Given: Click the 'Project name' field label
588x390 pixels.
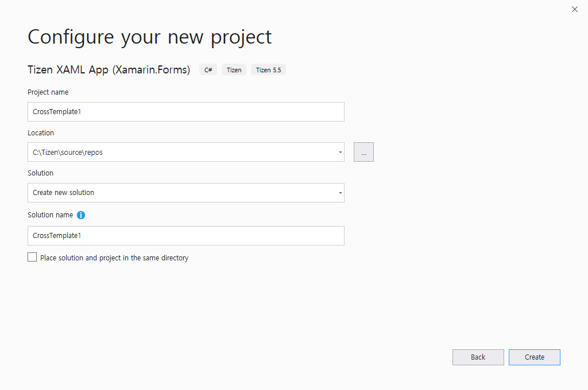Looking at the screenshot, I should [48, 92].
